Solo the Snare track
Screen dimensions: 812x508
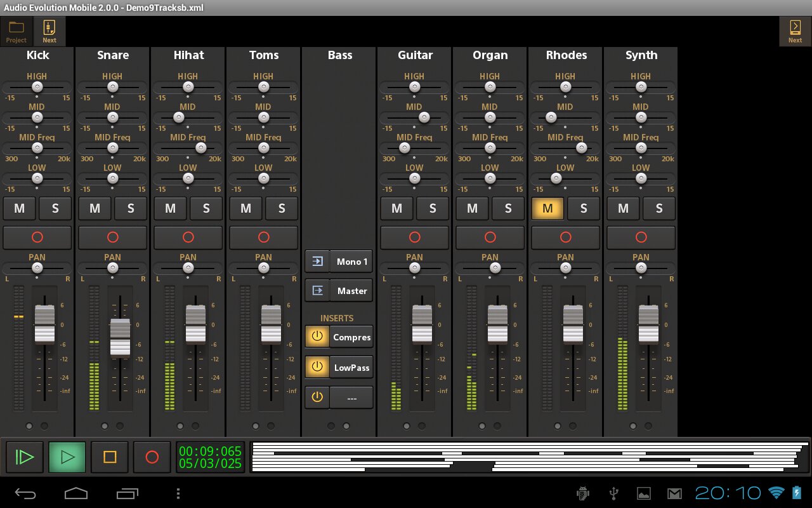click(131, 208)
